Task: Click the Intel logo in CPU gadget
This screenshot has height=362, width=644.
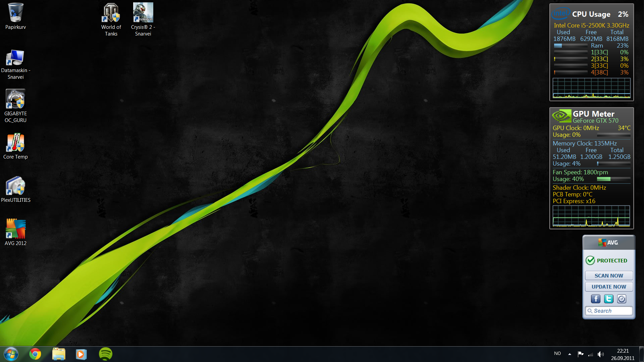Action: (x=560, y=13)
